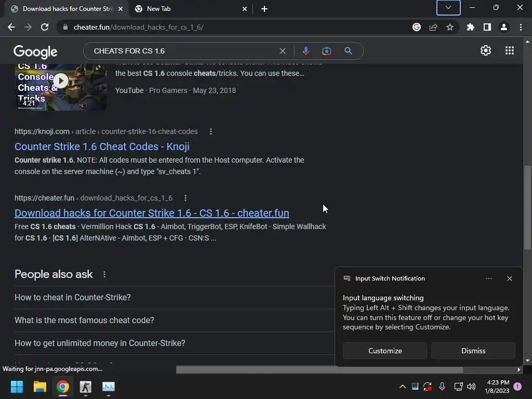Open Chrome three-dot menu

coord(521,27)
